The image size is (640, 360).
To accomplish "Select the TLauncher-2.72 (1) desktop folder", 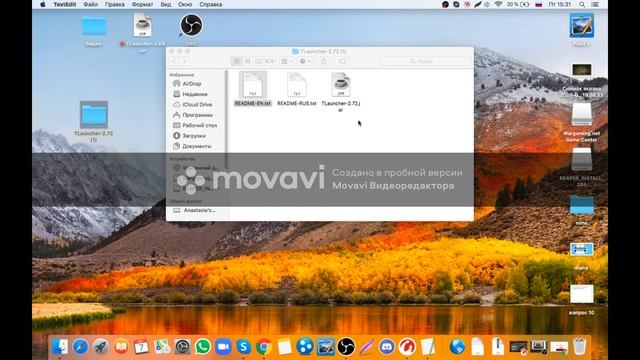I will coord(94,121).
